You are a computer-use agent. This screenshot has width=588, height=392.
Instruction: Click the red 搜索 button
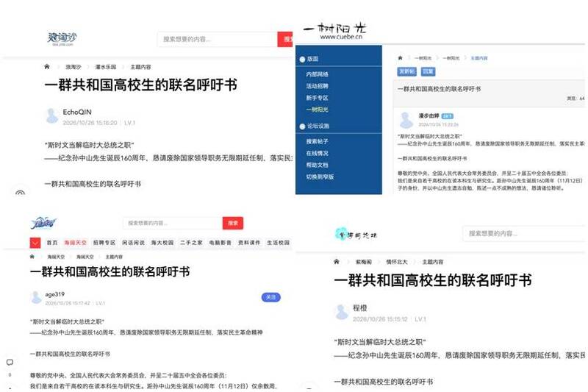click(233, 223)
